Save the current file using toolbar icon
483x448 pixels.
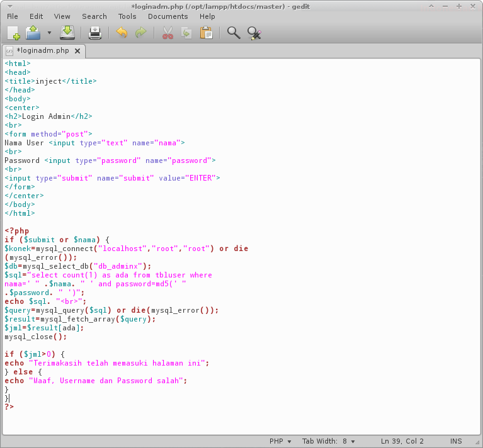[67, 33]
